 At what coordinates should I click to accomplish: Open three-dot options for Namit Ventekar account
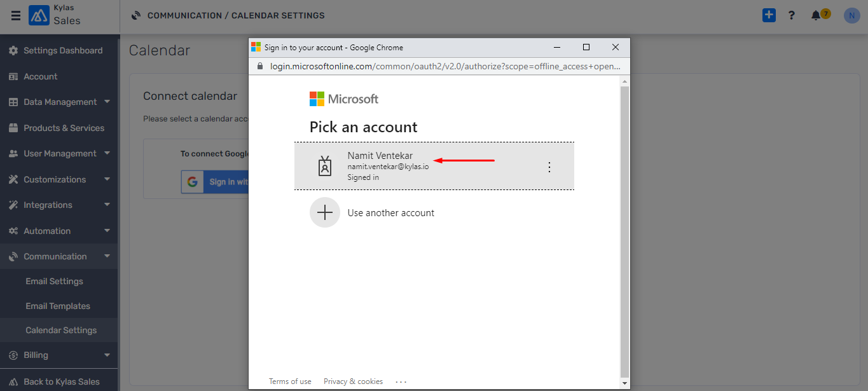coord(549,167)
